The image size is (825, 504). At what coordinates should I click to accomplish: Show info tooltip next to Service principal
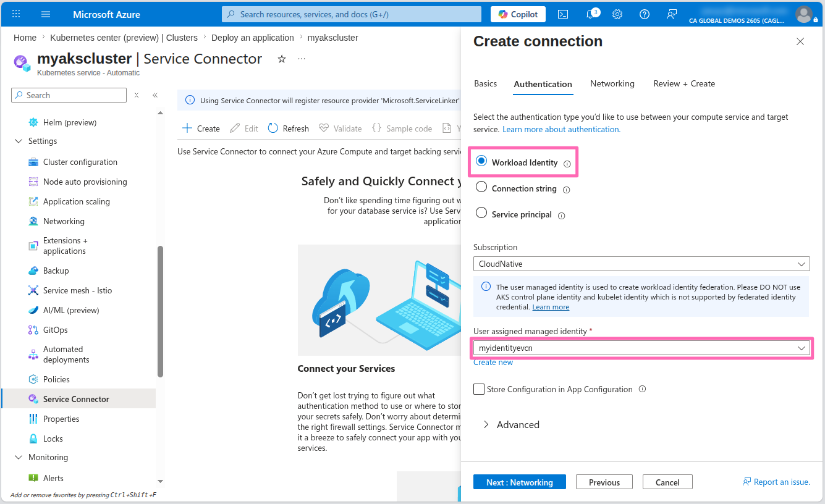562,216
